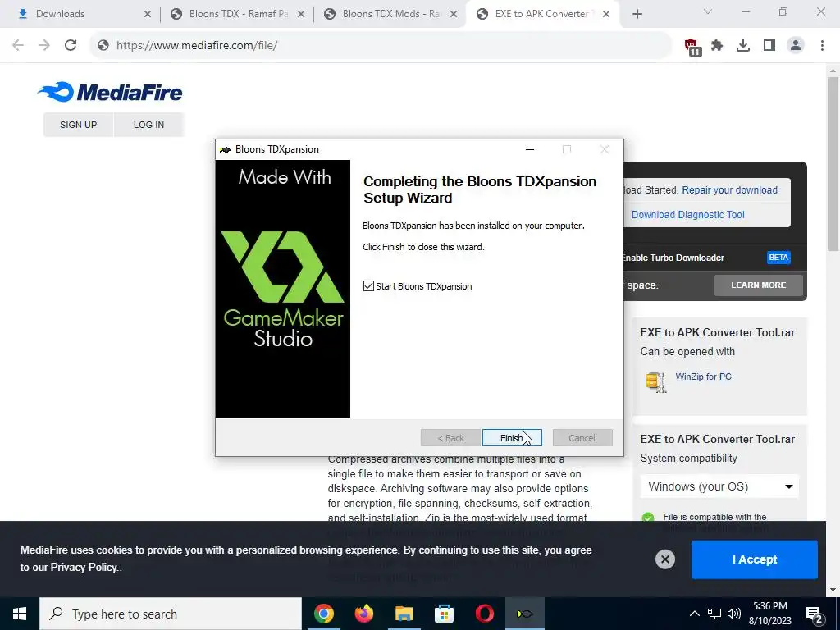
Task: Open Download Diagnostic Tool link
Action: click(x=688, y=215)
